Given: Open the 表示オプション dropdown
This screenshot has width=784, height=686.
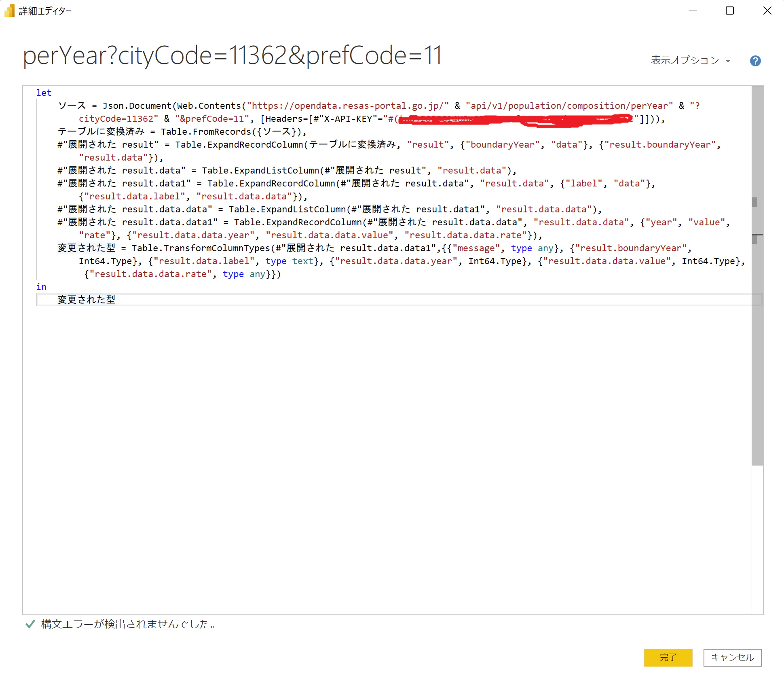Looking at the screenshot, I should click(x=690, y=61).
